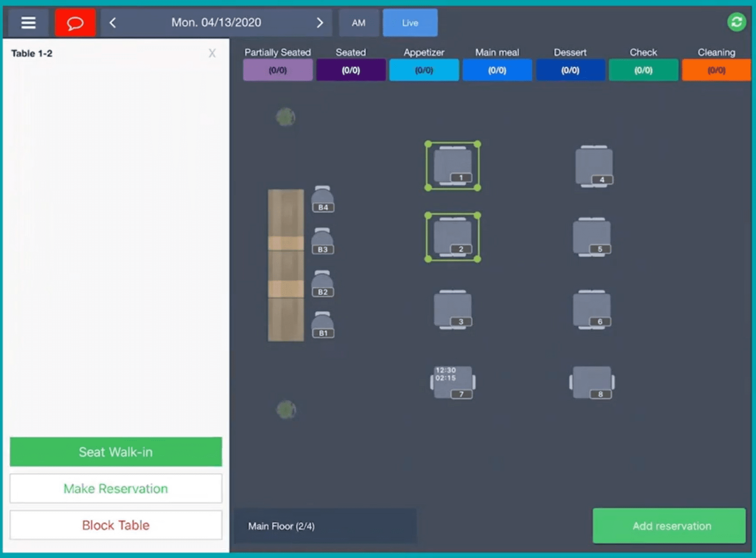
Task: Click the green refresh icon
Action: [x=736, y=22]
